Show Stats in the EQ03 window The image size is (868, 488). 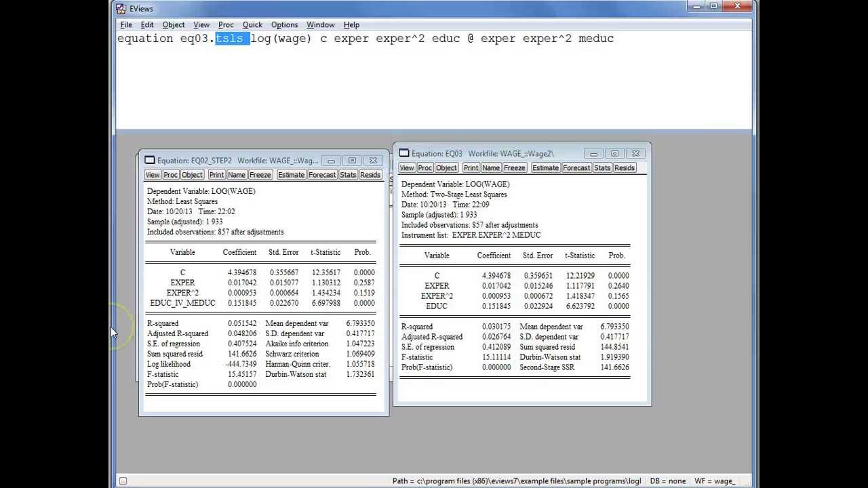coord(602,168)
